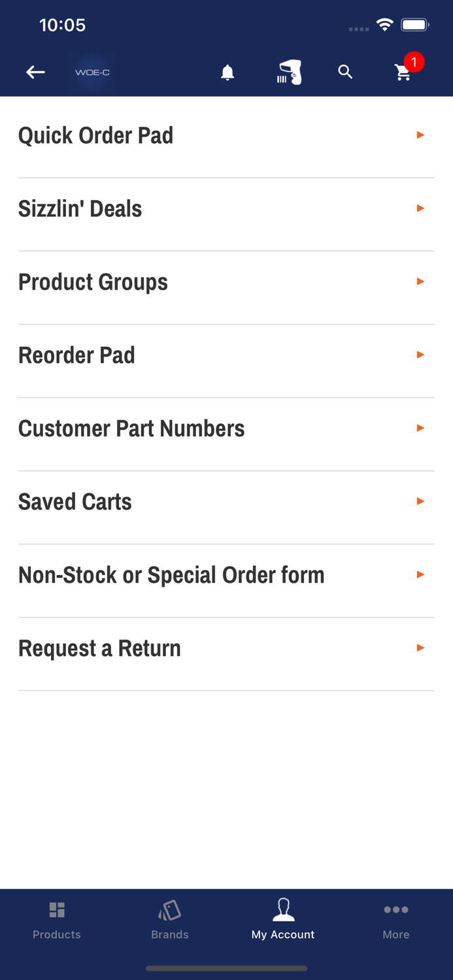453x980 pixels.
Task: Open notifications via the bell icon
Action: click(x=227, y=72)
